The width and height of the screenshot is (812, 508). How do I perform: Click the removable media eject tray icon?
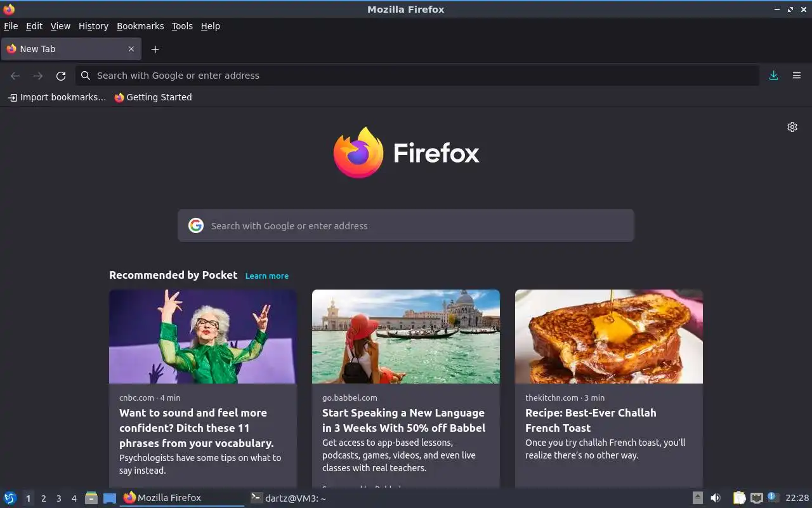(x=697, y=498)
